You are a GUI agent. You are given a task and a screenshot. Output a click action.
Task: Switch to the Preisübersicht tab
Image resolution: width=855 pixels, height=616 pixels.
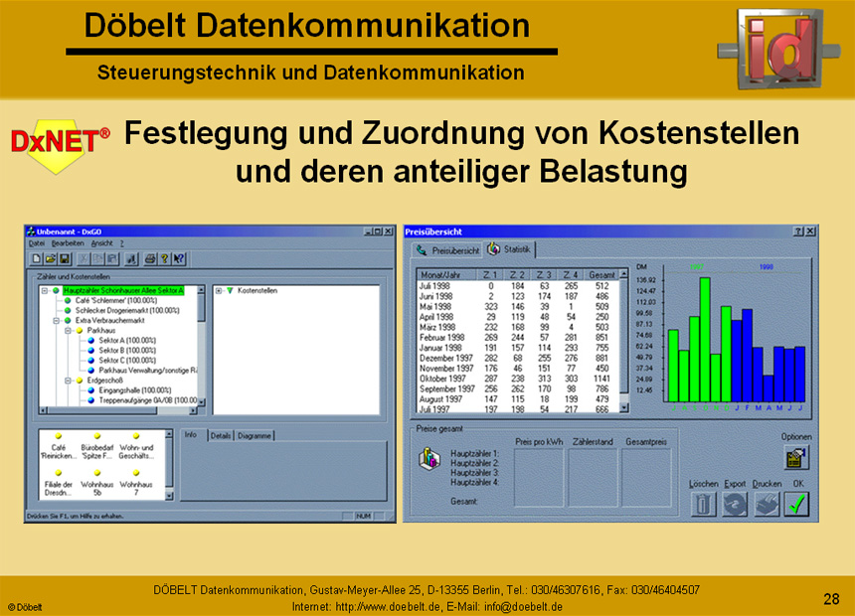point(447,250)
